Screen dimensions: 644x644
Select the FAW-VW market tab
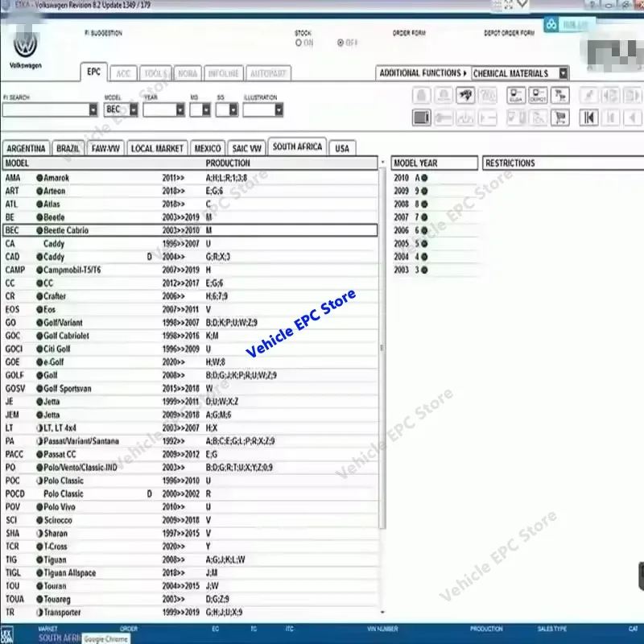105,148
